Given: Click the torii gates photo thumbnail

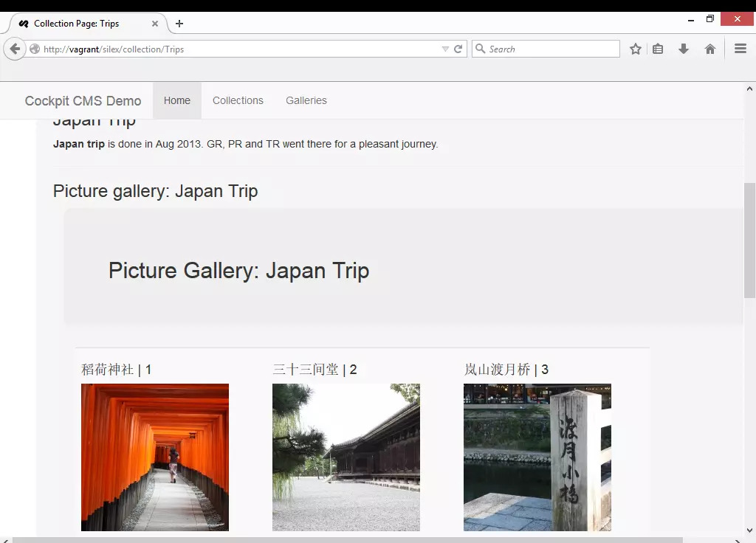Looking at the screenshot, I should [x=154, y=457].
